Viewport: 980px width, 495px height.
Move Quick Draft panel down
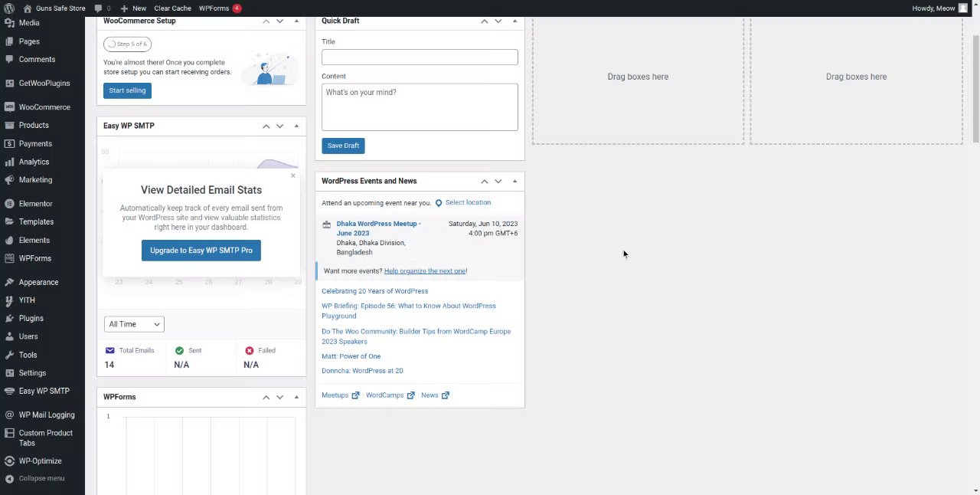[x=498, y=21]
